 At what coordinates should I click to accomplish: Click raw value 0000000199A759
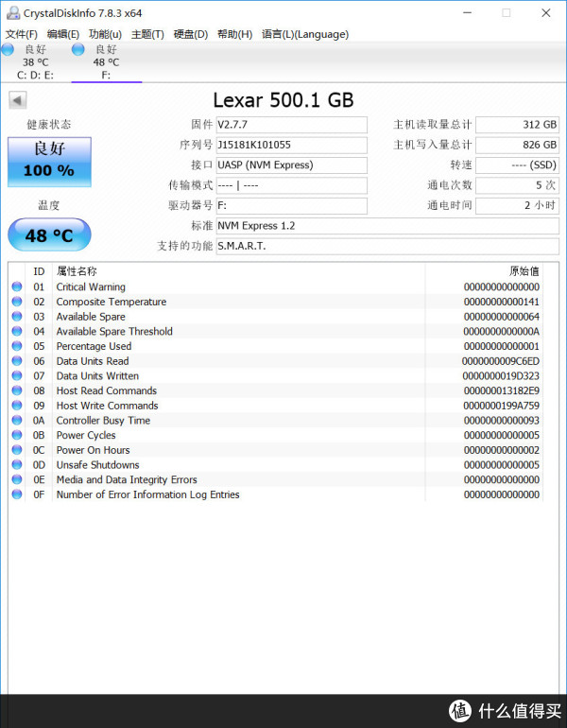pyautogui.click(x=501, y=406)
